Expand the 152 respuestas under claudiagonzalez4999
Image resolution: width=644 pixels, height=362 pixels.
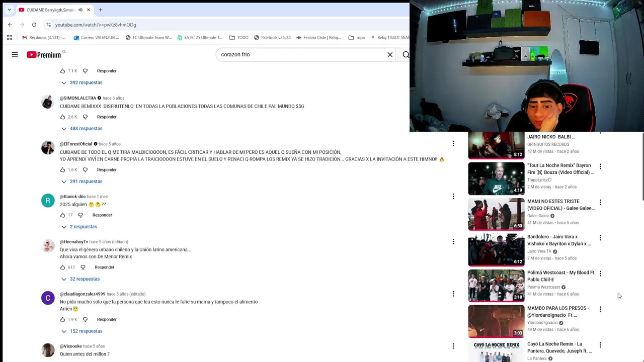pos(82,331)
